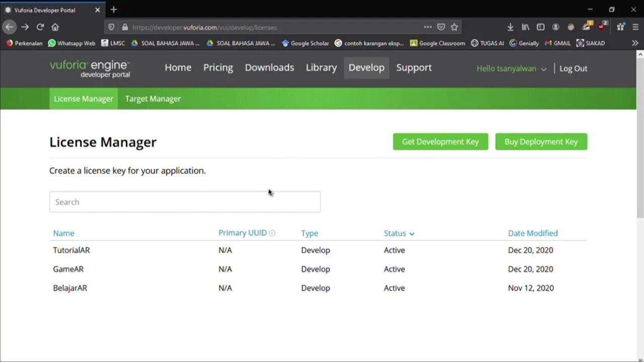Switch to the Target Manager tab

click(x=153, y=99)
